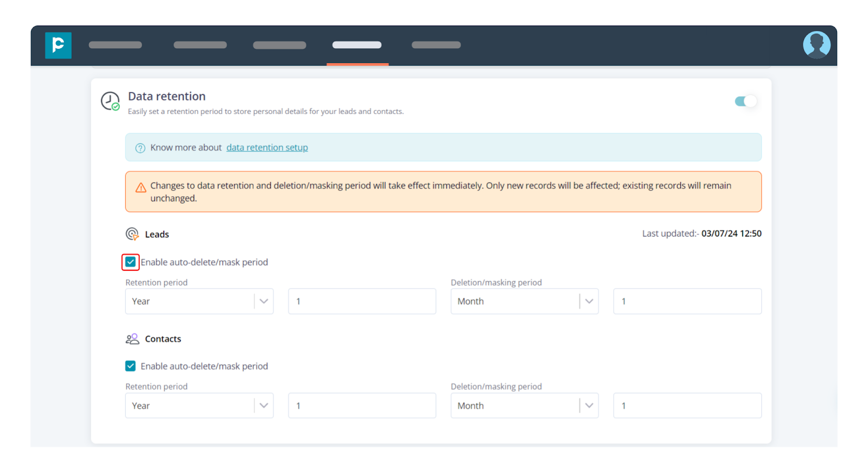Screen dimensions: 868x475
Task: Click Contacts deletion/masking period number field
Action: coord(687,406)
